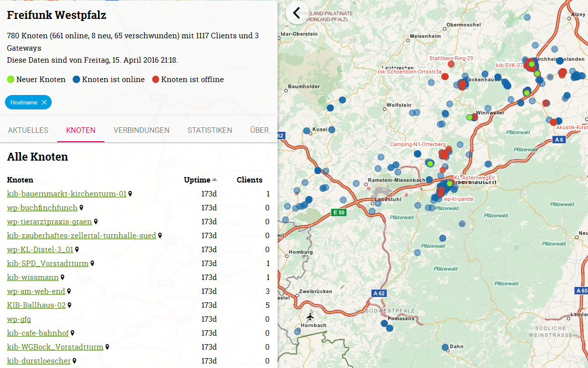Click pin icon beside kib-WGBock_Vorstadtturm
Image resolution: width=588 pixels, height=368 pixels.
tap(107, 347)
